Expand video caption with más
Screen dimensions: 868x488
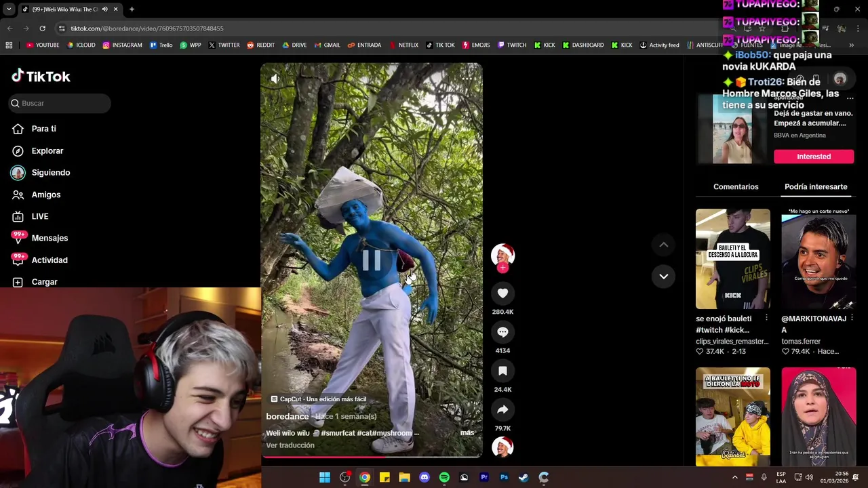467,432
